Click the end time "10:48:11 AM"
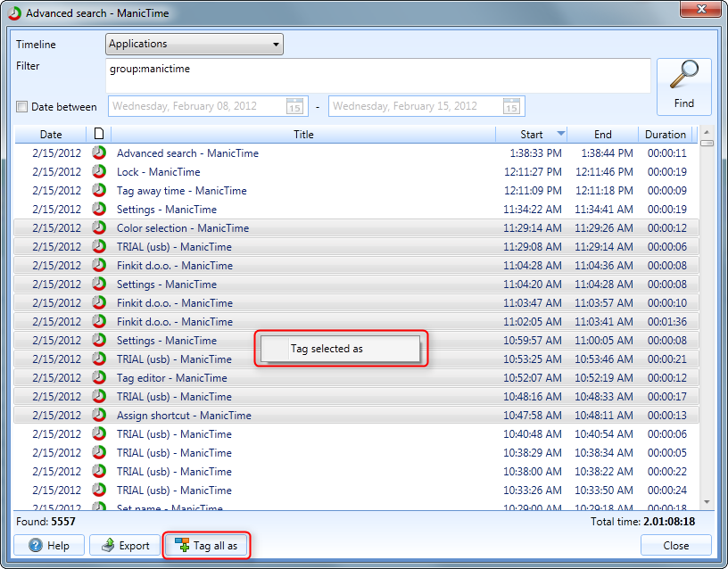 604,416
